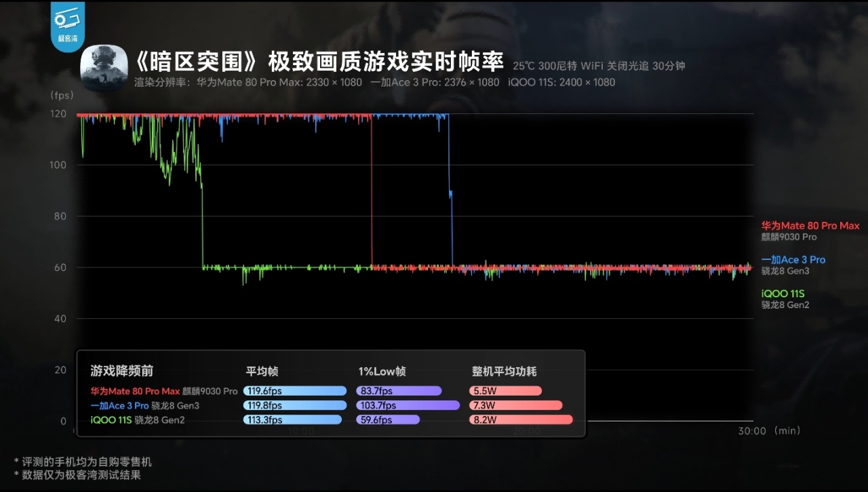Click the 1%Low帧 column header
Viewport: 868px width, 492px height.
pos(382,371)
